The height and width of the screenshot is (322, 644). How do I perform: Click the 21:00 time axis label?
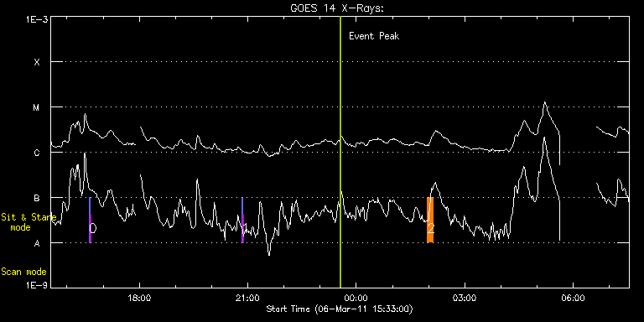(248, 298)
